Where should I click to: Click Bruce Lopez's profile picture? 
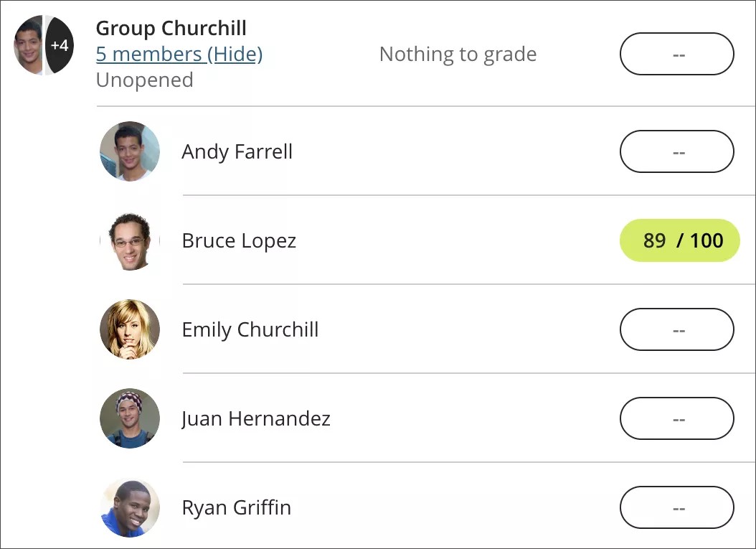tap(129, 240)
